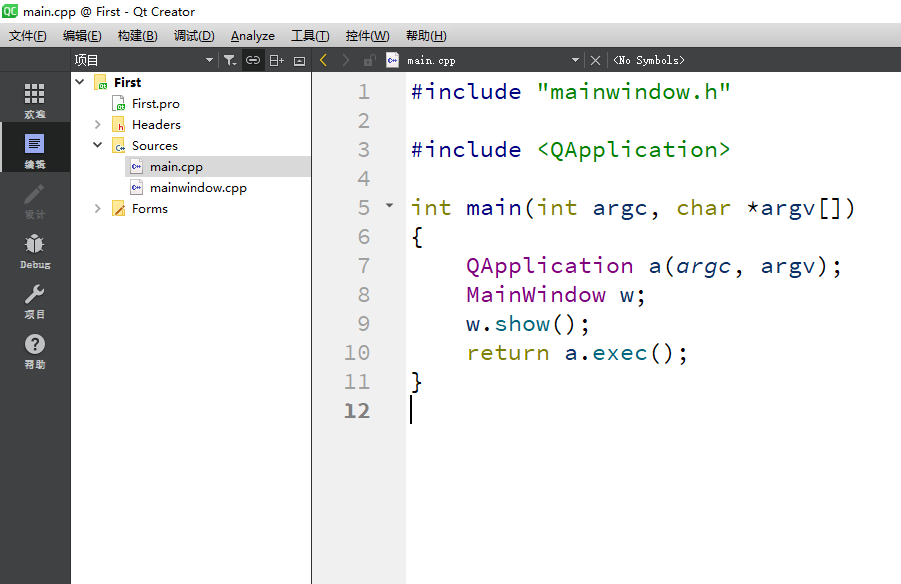
Task: Click line number 1 in gutter
Action: (364, 91)
